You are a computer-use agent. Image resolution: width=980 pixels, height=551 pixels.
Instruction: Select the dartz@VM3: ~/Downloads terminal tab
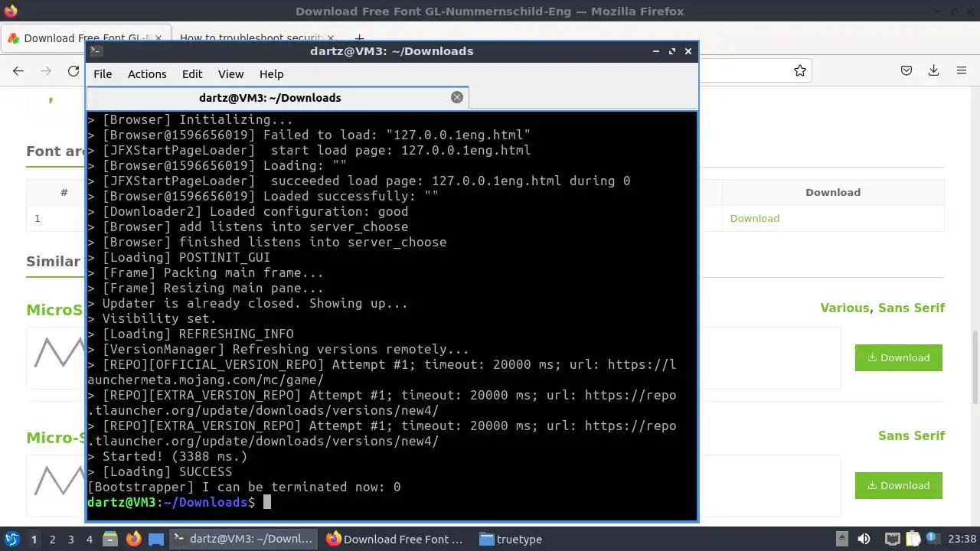277,98
